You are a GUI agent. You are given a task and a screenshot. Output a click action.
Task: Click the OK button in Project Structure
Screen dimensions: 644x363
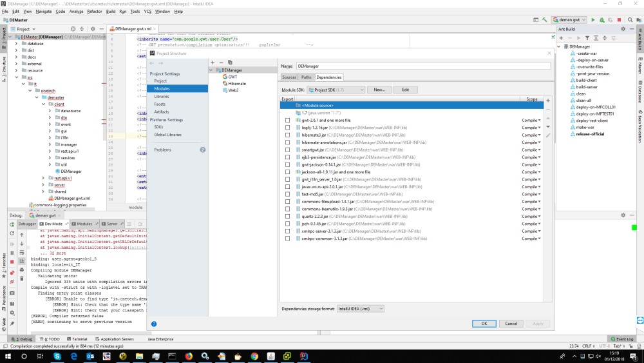click(x=484, y=324)
